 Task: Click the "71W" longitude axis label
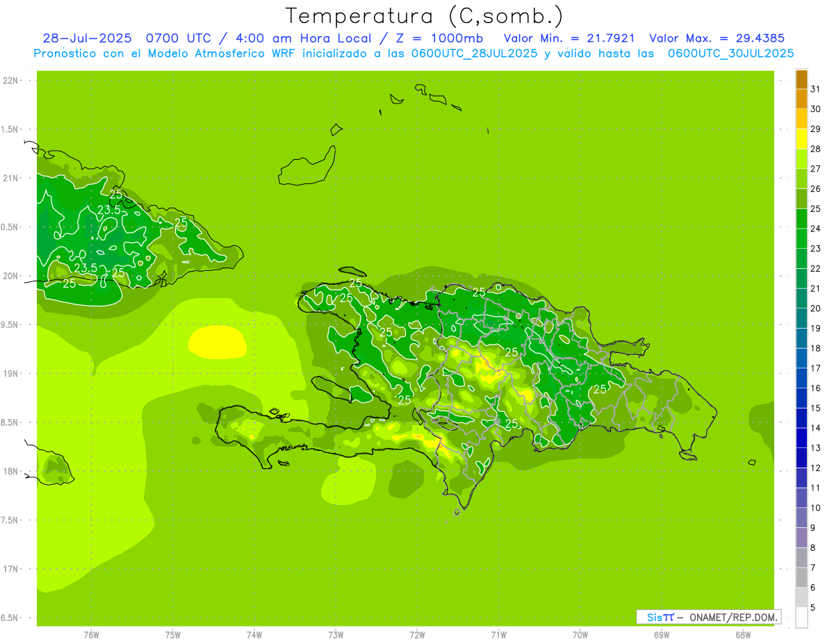pos(498,634)
